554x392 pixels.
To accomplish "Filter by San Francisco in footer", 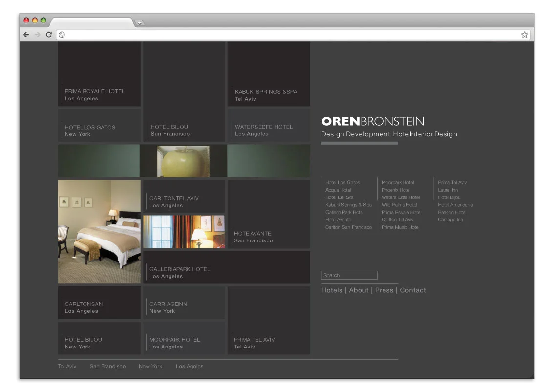I will (x=108, y=366).
